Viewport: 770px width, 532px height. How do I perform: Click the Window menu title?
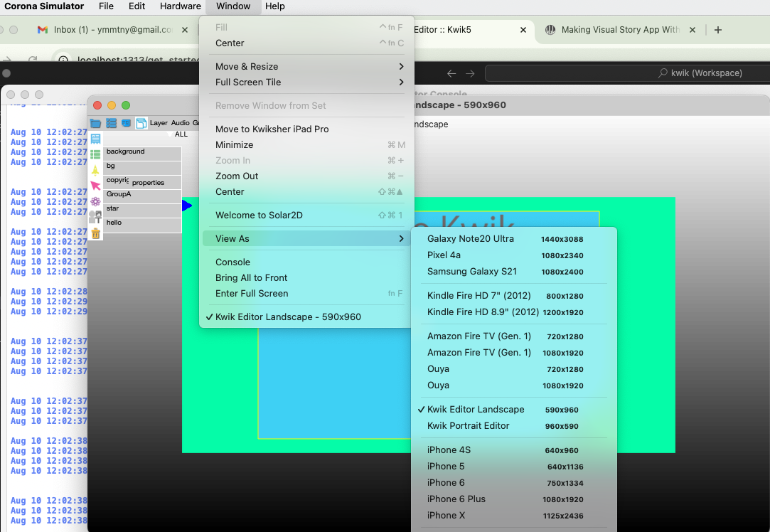coord(233,6)
